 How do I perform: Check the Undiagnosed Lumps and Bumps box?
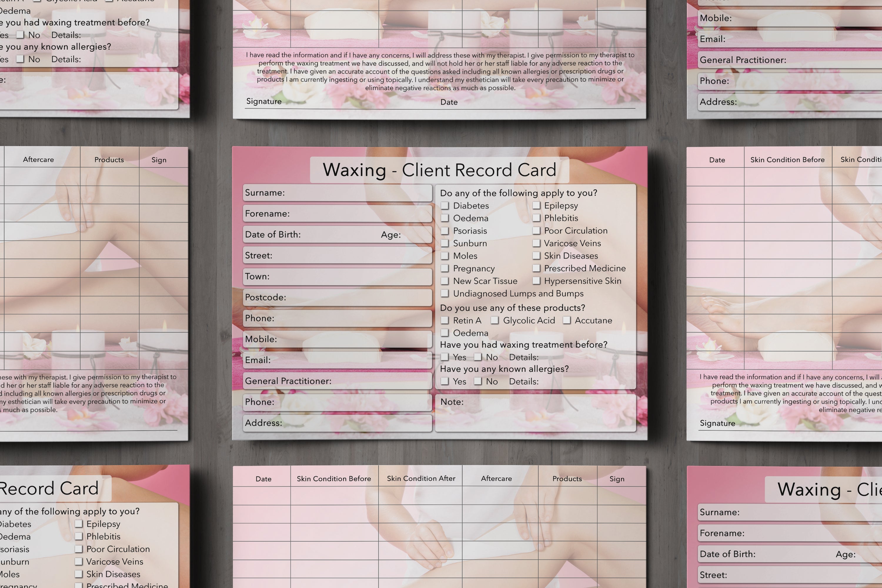tap(445, 293)
